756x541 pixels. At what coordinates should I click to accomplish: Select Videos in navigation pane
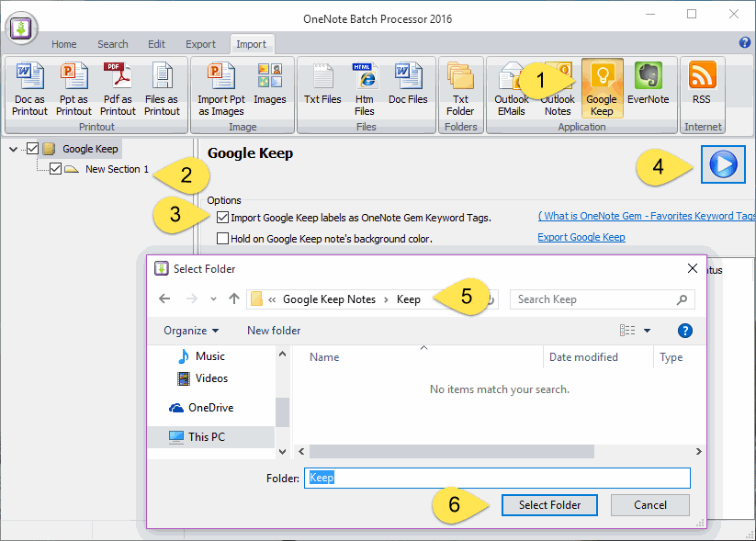click(x=211, y=378)
